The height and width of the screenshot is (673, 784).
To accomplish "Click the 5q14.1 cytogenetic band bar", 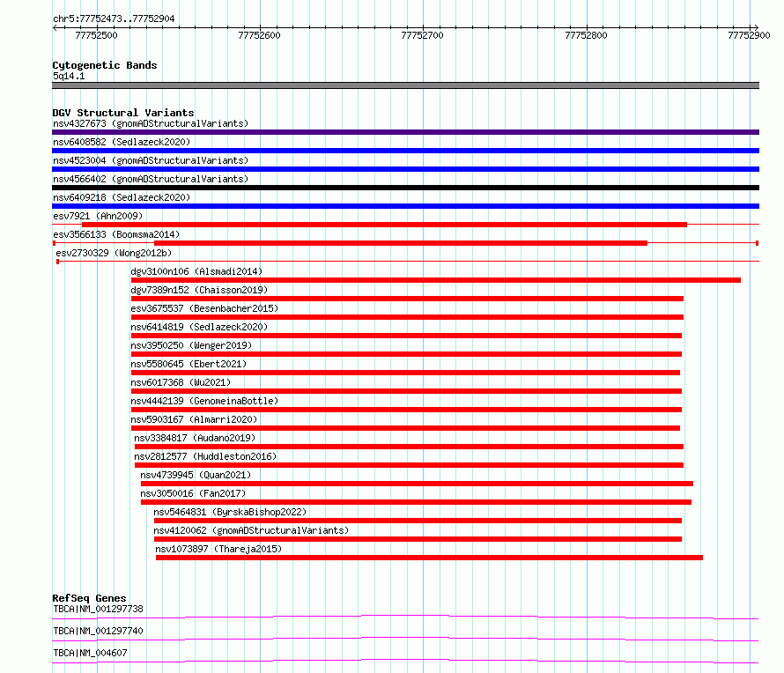I will click(405, 85).
